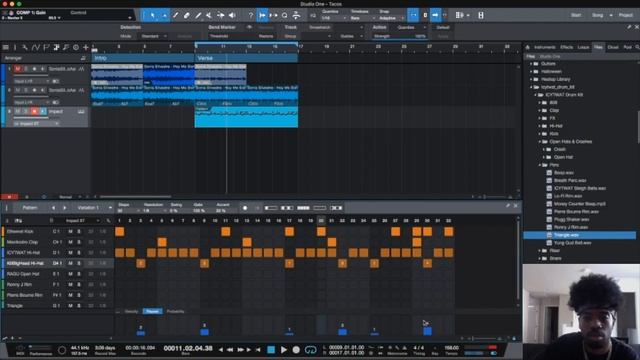Solo the ICYTWAT Hi-Hat lane
640x360 pixels.
point(79,253)
